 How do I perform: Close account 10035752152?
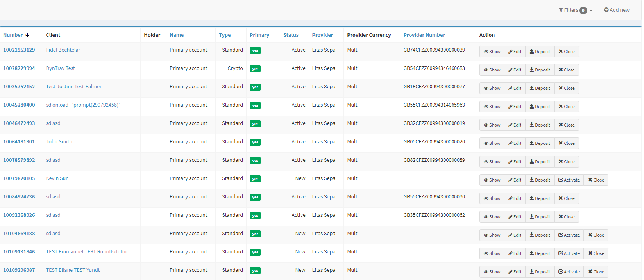(566, 88)
